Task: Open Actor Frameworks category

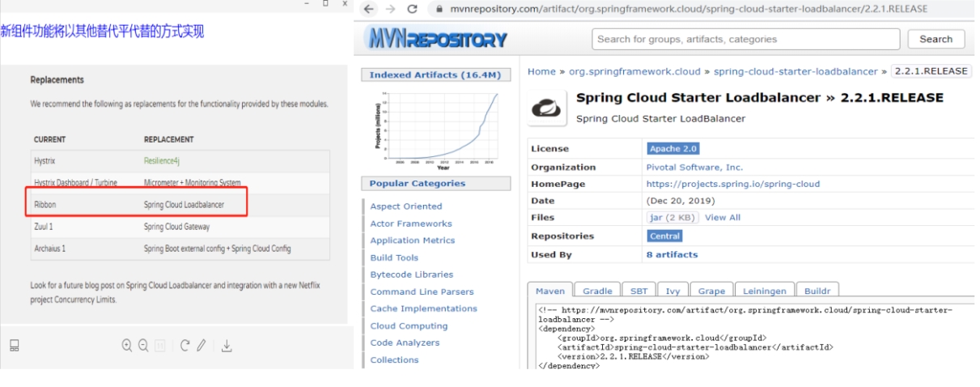Action: point(411,223)
